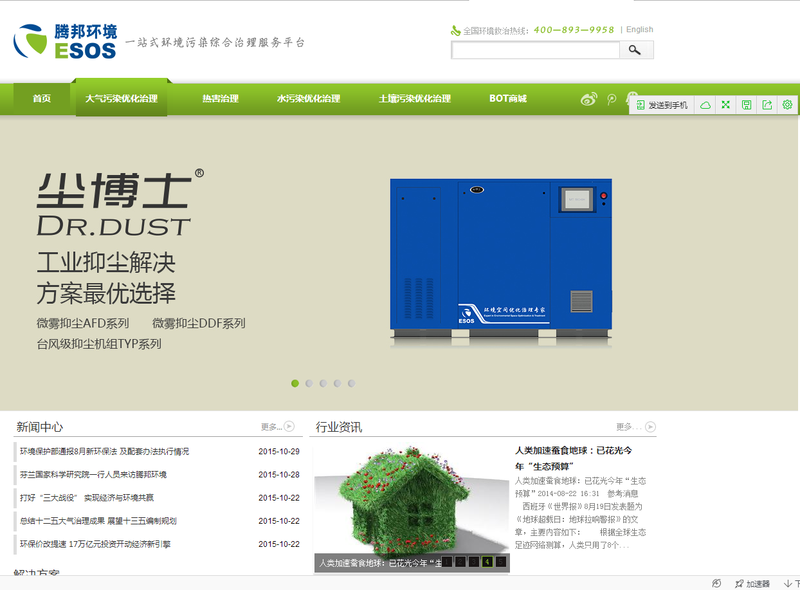The height and width of the screenshot is (590, 800).
Task: Click the cloud icon in floating toolbar
Action: coord(705,105)
